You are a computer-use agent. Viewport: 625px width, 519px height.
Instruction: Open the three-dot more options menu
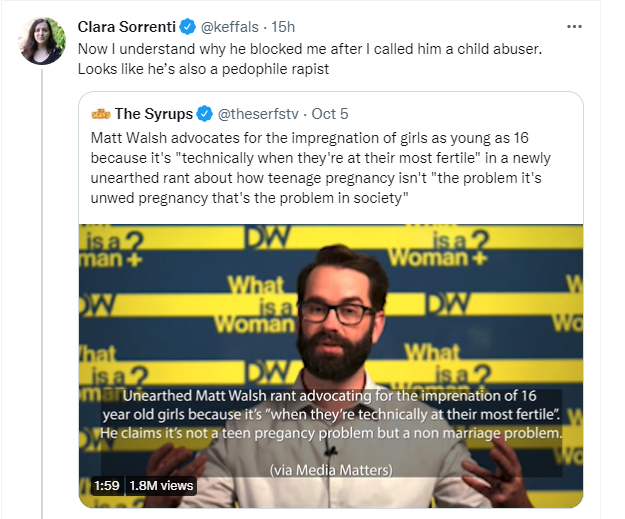[573, 27]
